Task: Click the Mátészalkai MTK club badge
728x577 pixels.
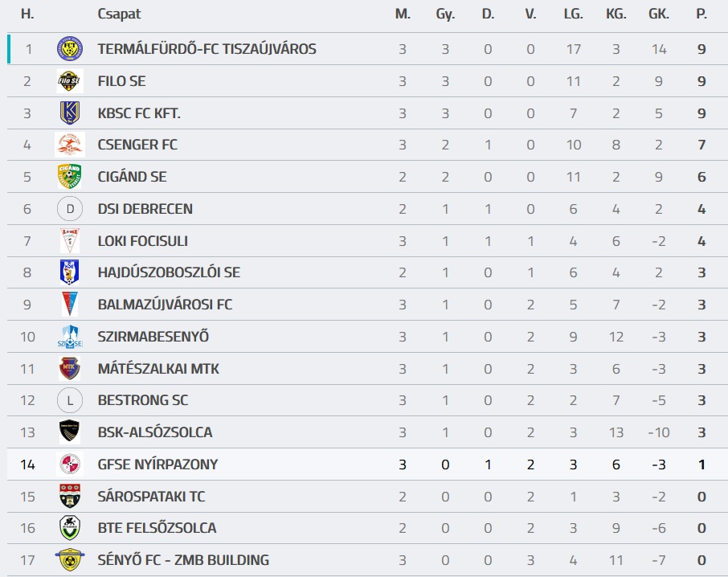Action: point(70,369)
